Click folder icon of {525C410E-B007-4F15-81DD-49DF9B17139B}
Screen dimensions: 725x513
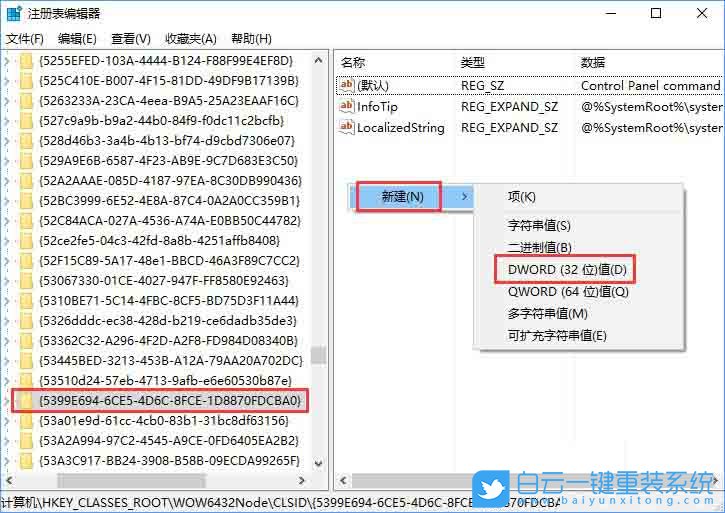(x=26, y=81)
